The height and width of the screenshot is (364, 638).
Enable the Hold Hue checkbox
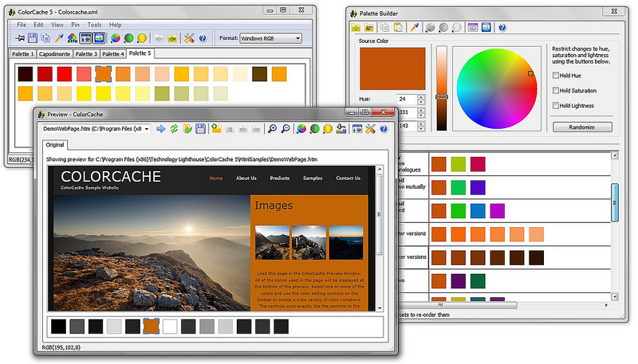556,75
